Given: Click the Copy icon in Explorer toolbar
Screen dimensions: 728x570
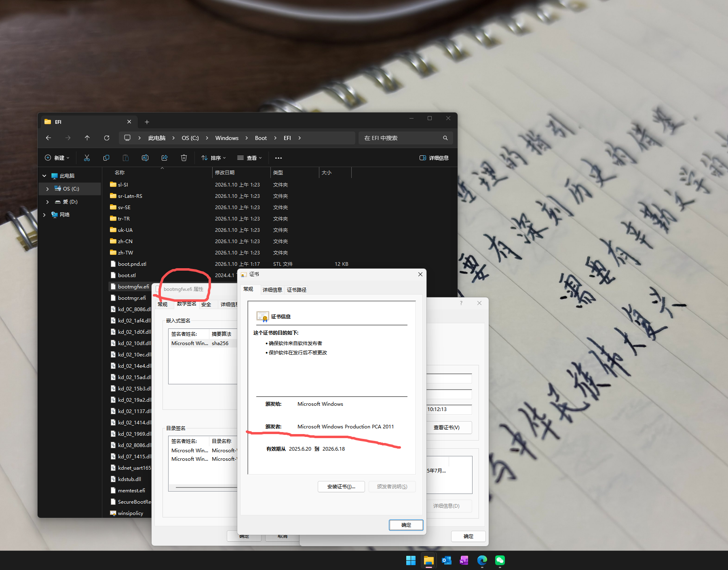Looking at the screenshot, I should click(106, 158).
